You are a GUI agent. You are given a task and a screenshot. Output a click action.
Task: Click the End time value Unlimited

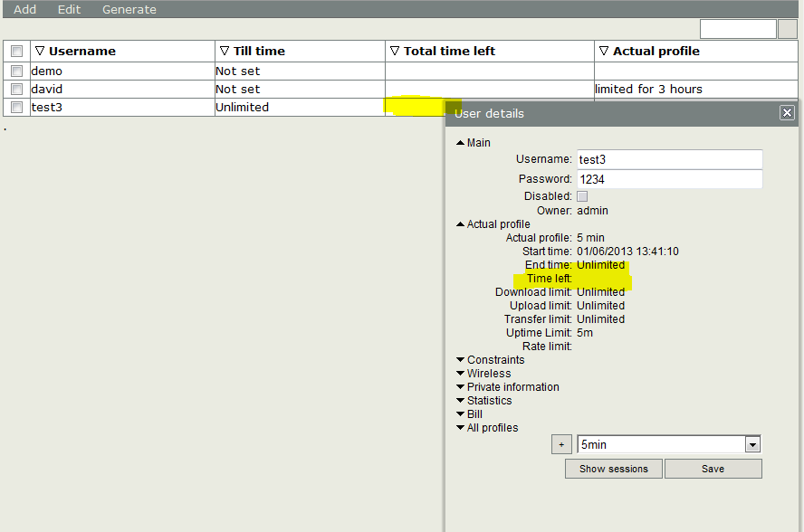[600, 265]
